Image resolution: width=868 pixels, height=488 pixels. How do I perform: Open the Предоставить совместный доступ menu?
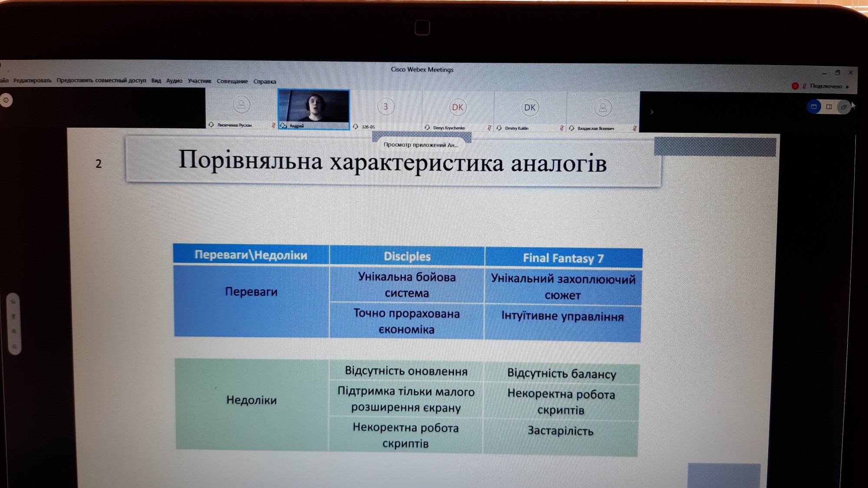click(101, 80)
